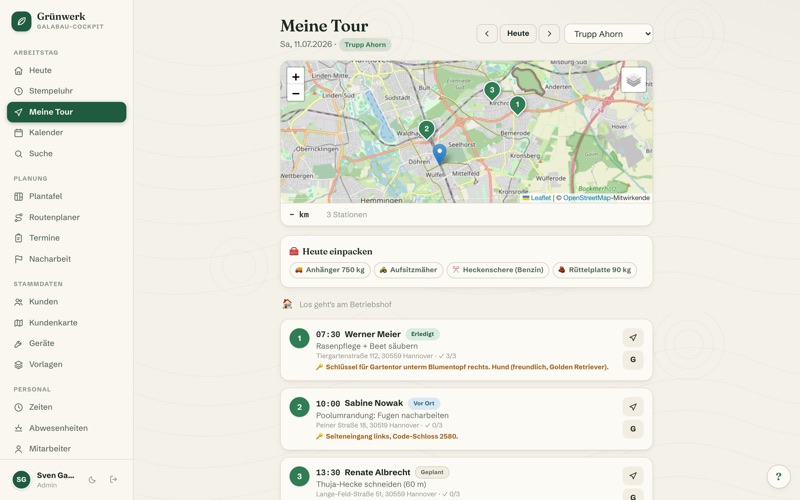Image resolution: width=800 pixels, height=500 pixels.
Task: Go to Plantafel
Action: (66, 196)
